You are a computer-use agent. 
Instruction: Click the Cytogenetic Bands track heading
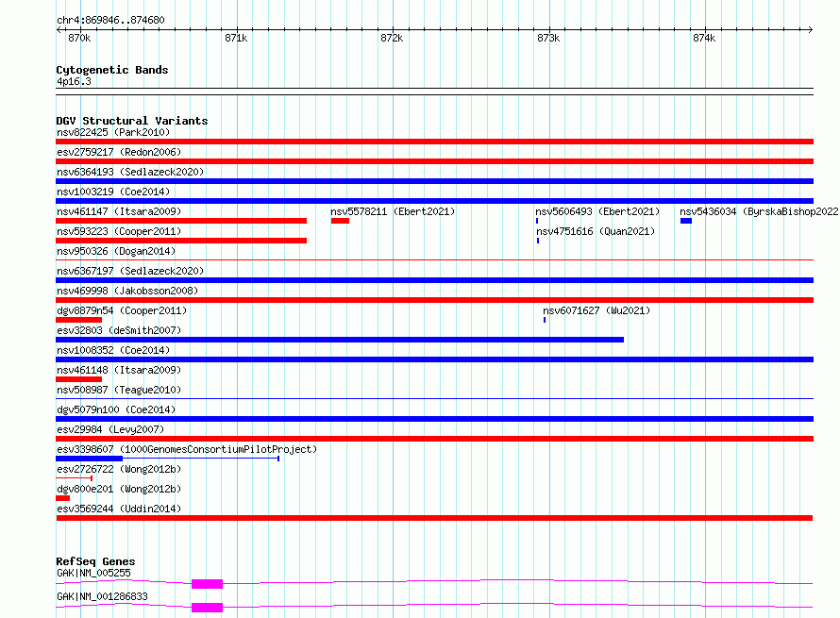click(112, 70)
